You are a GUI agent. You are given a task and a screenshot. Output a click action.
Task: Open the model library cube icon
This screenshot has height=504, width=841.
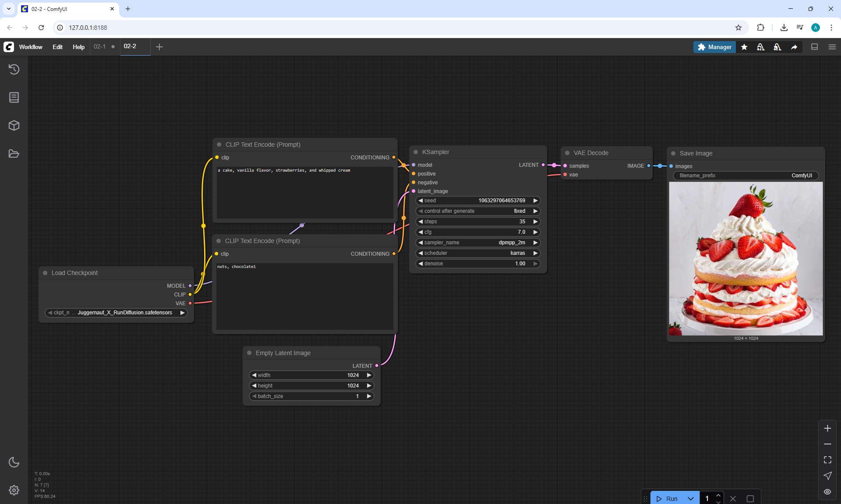[x=14, y=126]
